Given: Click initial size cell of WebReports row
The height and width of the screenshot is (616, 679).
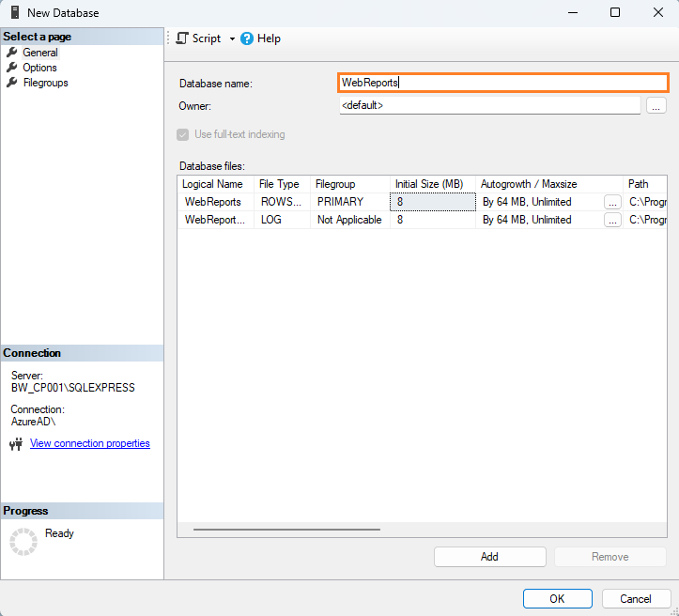Looking at the screenshot, I should [433, 202].
